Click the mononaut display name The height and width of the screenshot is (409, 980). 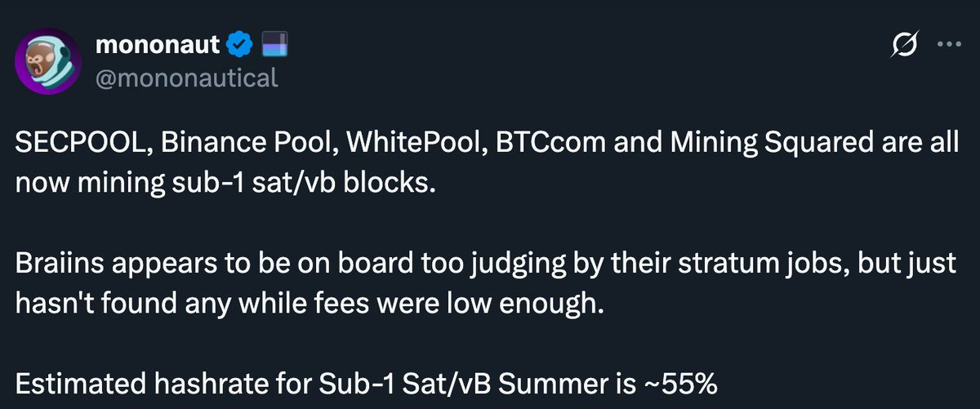click(159, 46)
